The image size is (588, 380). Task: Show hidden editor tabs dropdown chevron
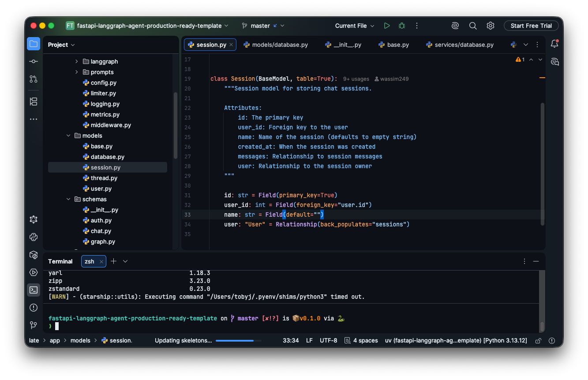coord(526,45)
